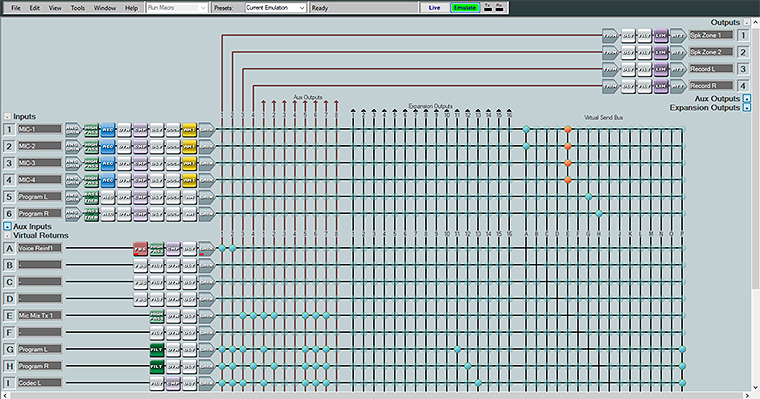Open the Tools menu
Screen dimensions: 760x399
(78, 8)
